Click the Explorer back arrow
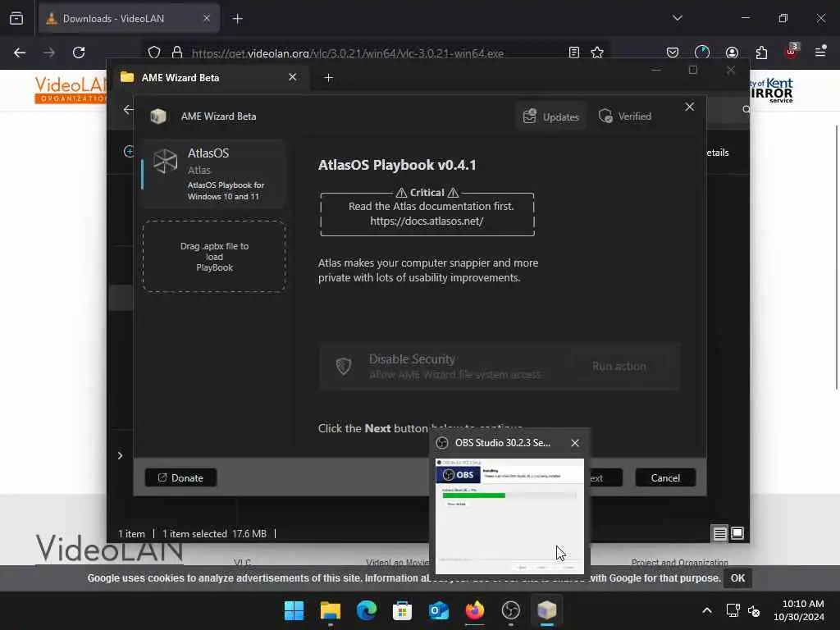Screen dimensions: 840x630 pyautogui.click(x=127, y=110)
